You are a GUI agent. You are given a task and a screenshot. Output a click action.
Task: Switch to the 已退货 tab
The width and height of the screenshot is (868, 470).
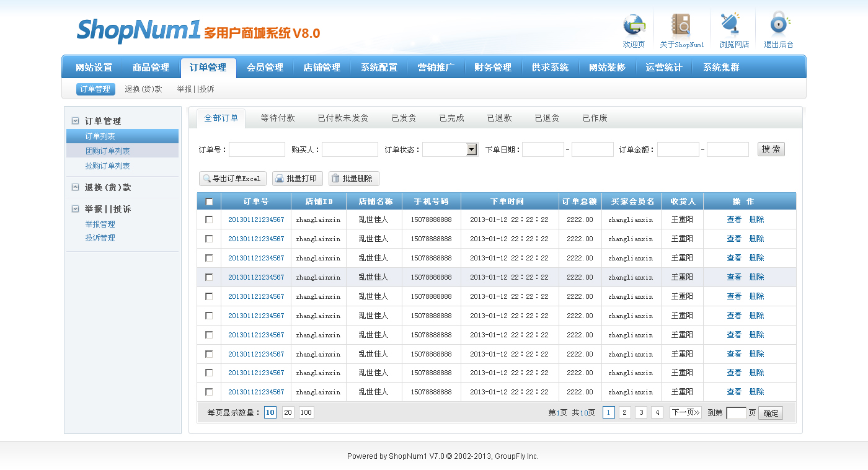pyautogui.click(x=547, y=118)
